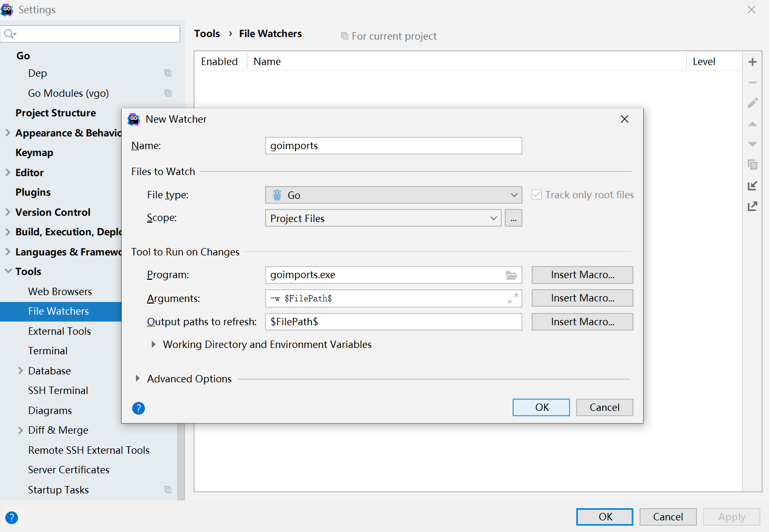Expand the Diff & Merge node
Image resolution: width=769 pixels, height=532 pixels.
(x=21, y=430)
